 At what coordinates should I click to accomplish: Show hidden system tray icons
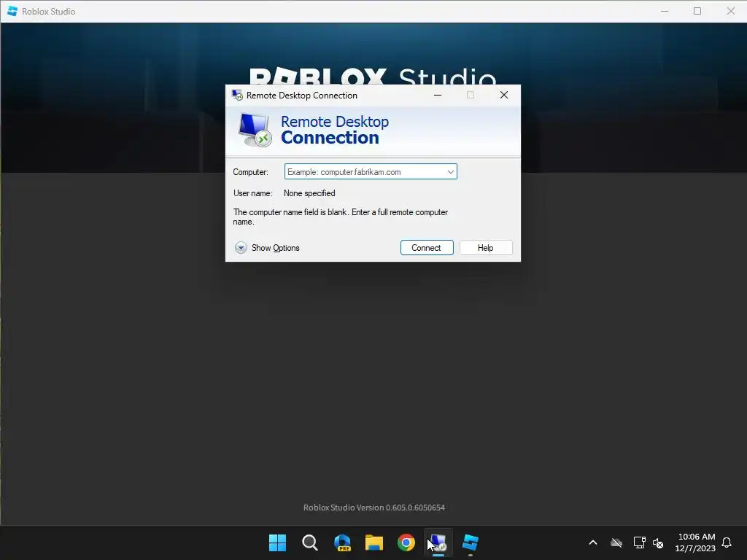point(593,542)
